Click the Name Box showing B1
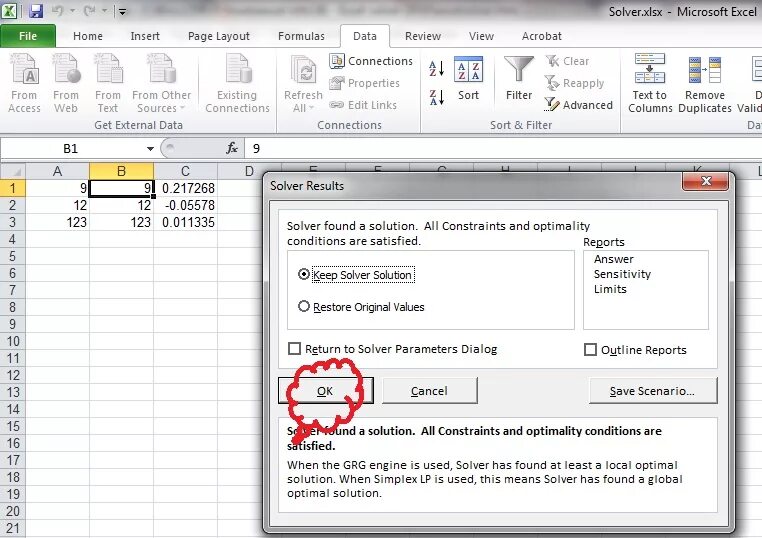The height and width of the screenshot is (538, 762). pos(72,149)
